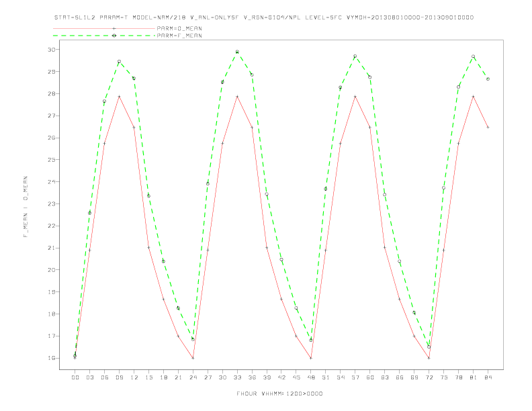Click the green F_MEAN circle marker at hour 09

tap(119, 62)
